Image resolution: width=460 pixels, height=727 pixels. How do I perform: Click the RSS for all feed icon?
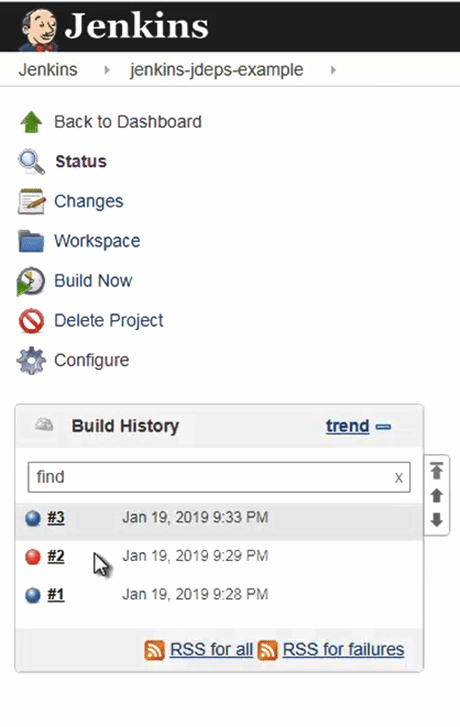pos(154,650)
